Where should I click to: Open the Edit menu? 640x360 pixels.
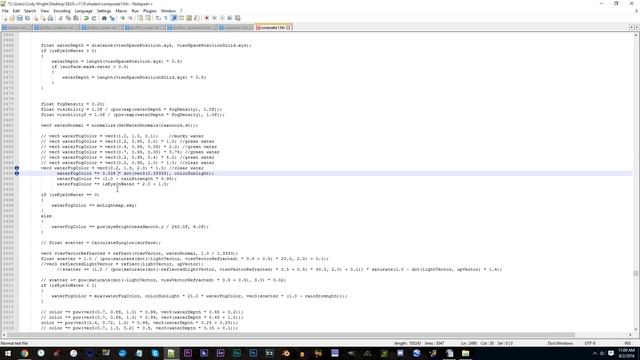(x=16, y=11)
